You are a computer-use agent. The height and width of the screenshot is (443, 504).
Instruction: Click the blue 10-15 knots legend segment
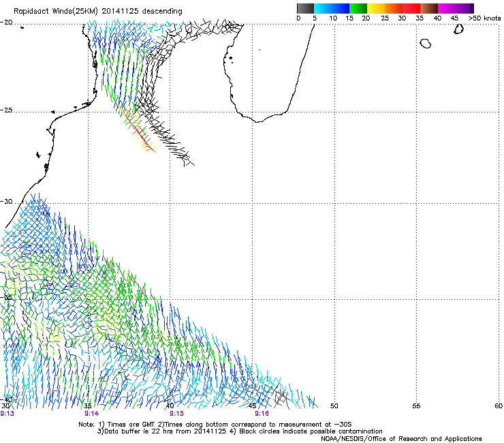click(x=341, y=8)
